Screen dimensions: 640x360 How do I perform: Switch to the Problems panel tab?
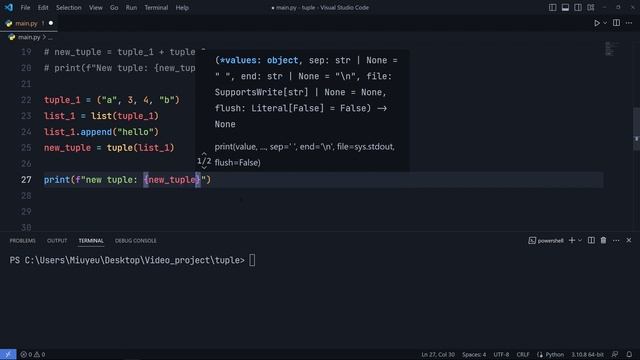coord(22,241)
